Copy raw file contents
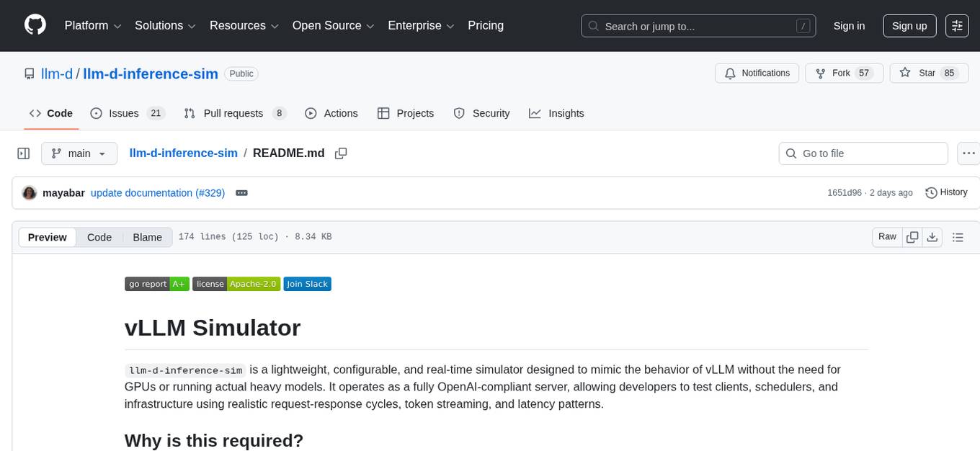 [913, 237]
